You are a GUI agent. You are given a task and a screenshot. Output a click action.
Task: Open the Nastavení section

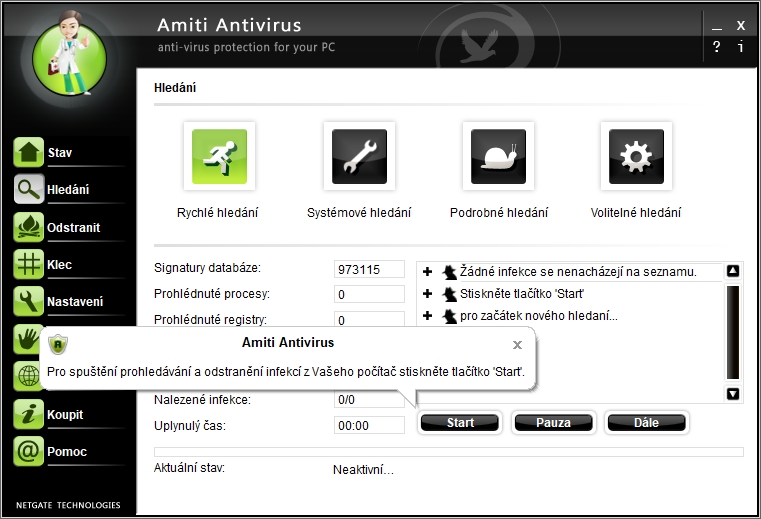[x=75, y=302]
